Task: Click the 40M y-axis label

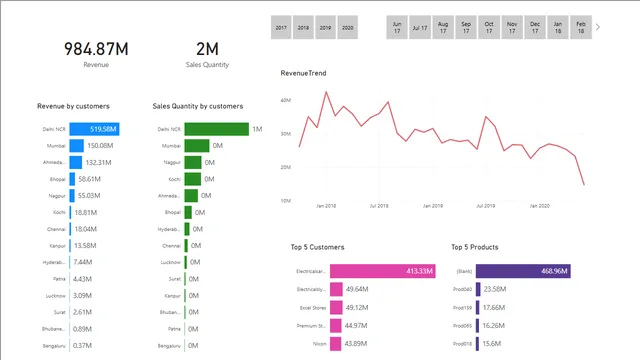Action: click(x=286, y=100)
